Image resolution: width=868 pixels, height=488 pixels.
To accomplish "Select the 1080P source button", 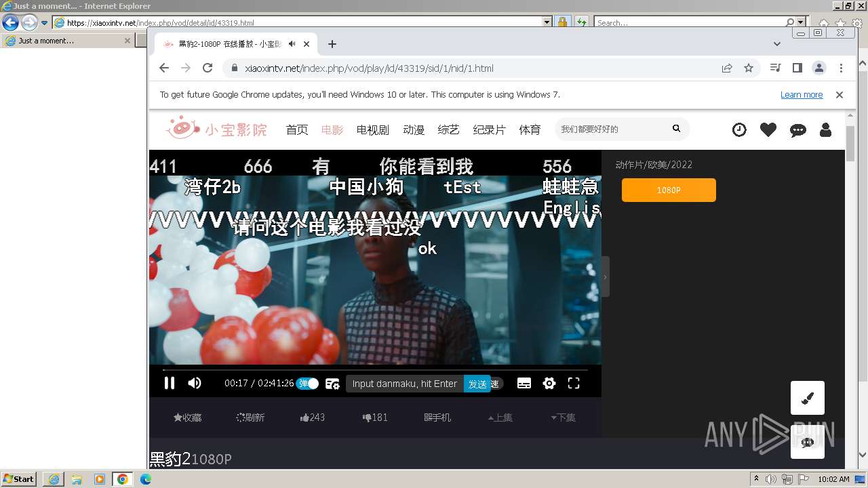I will point(669,190).
